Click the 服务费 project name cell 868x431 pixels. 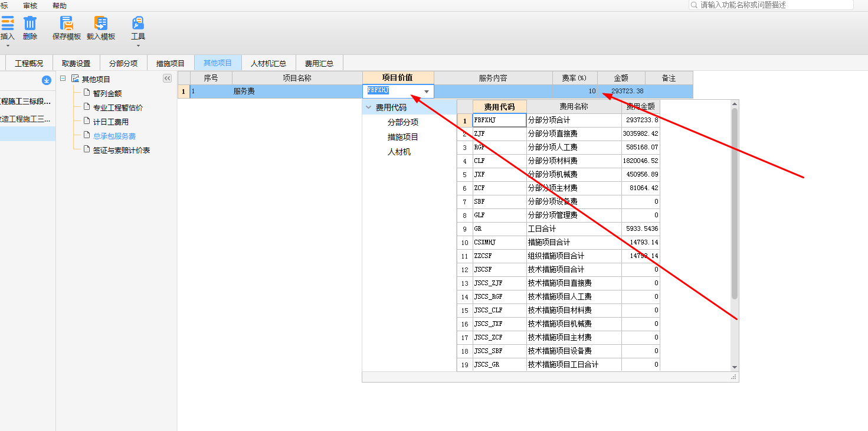[297, 92]
